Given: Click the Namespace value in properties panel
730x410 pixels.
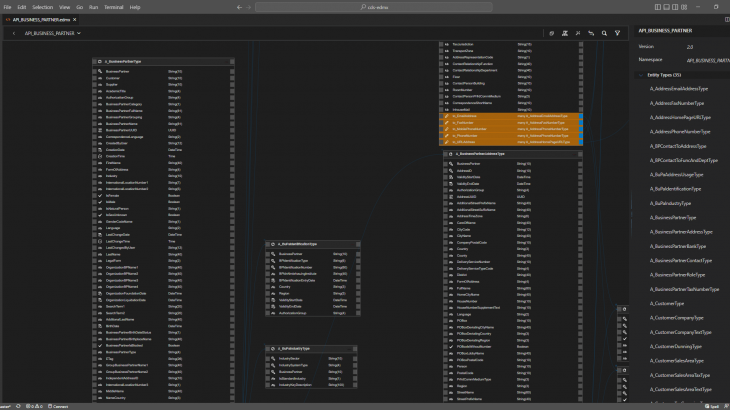Looking at the screenshot, I should click(x=708, y=60).
